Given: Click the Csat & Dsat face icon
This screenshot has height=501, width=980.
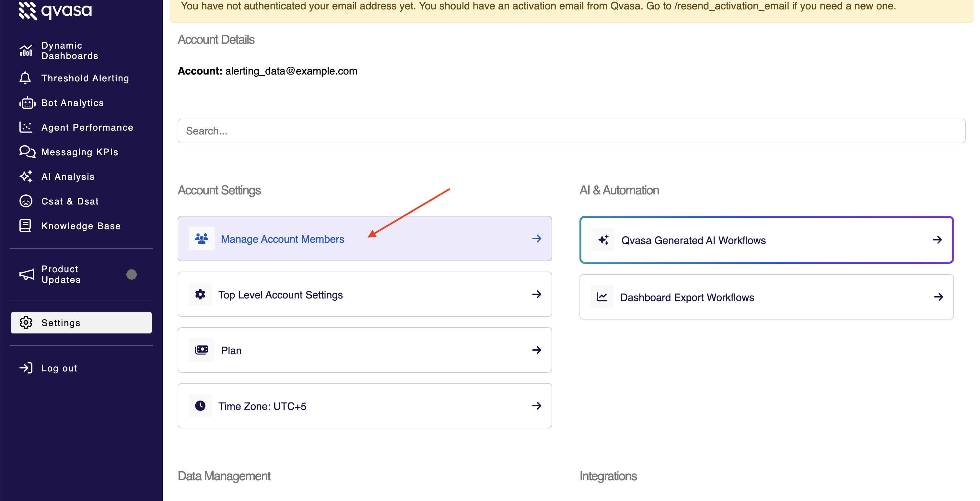Looking at the screenshot, I should [26, 201].
